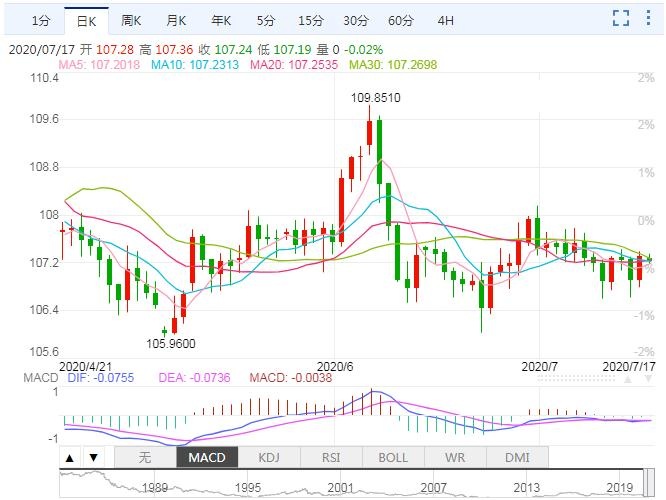
Task: Select the 无 (none) indicator option
Action: click(144, 458)
